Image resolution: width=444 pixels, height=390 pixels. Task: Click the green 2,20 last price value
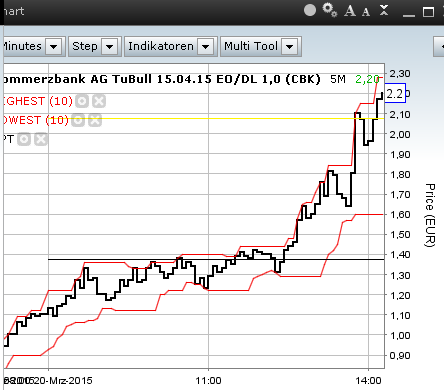tap(367, 79)
